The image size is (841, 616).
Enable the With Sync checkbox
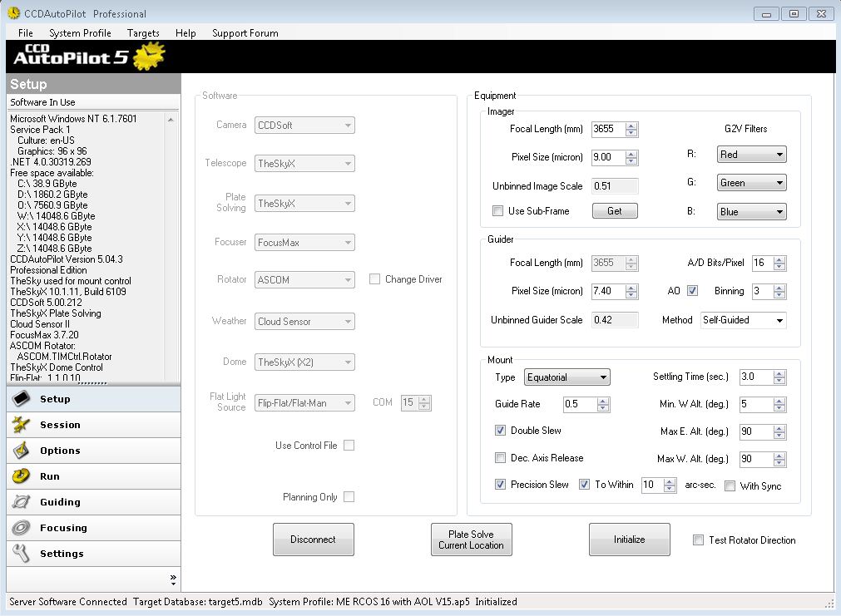coord(730,485)
